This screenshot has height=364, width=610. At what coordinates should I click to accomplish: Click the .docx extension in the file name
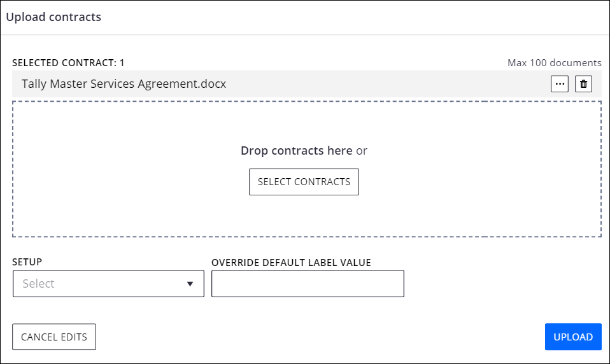click(x=213, y=84)
